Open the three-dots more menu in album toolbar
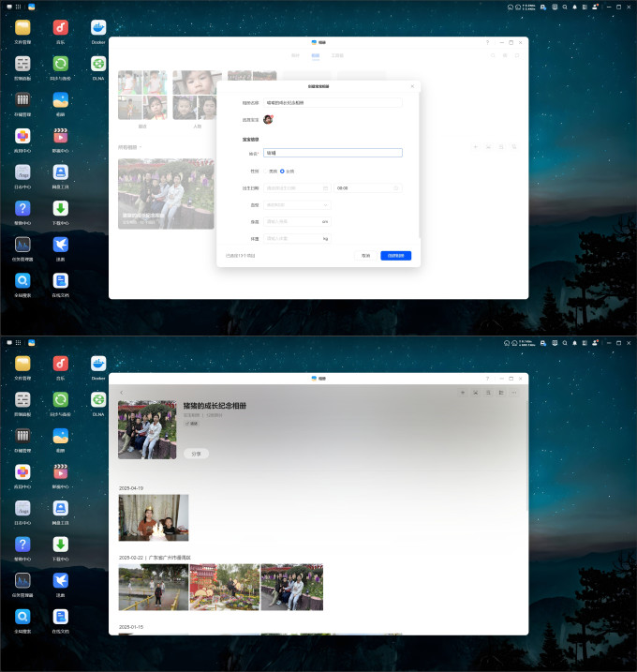 514,393
